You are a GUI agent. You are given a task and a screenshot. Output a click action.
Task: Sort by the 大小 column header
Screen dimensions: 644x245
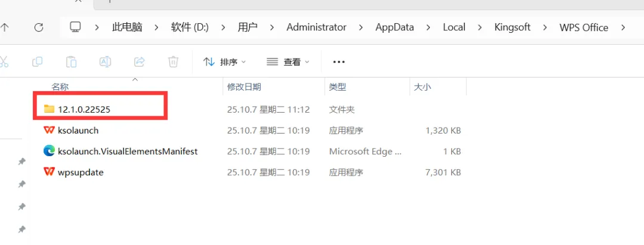tap(422, 87)
